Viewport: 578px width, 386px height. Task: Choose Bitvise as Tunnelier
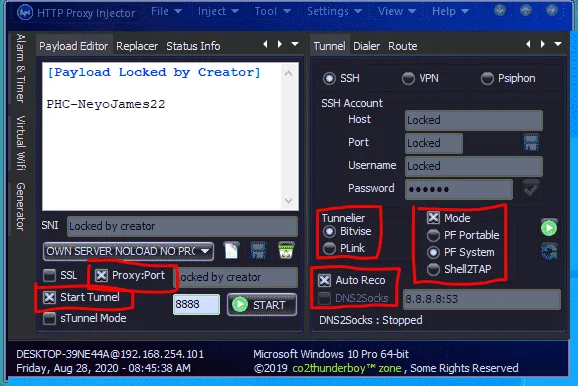tap(329, 232)
